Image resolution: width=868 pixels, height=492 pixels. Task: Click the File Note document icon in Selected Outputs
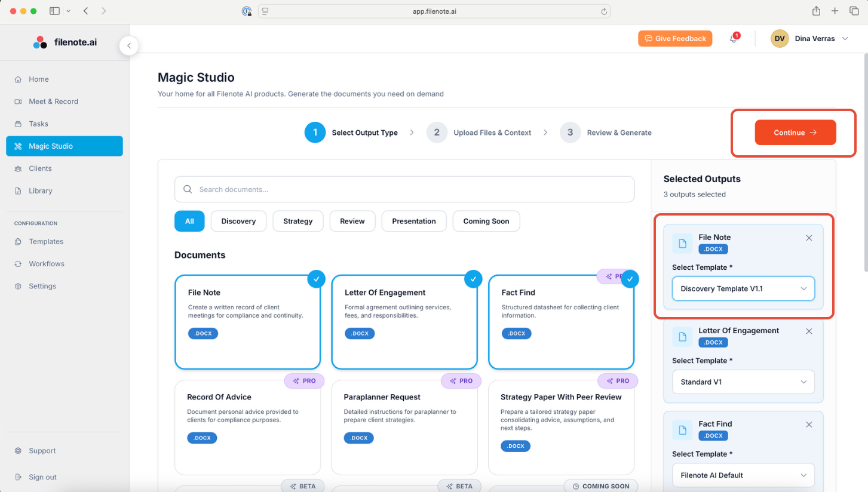(x=682, y=244)
